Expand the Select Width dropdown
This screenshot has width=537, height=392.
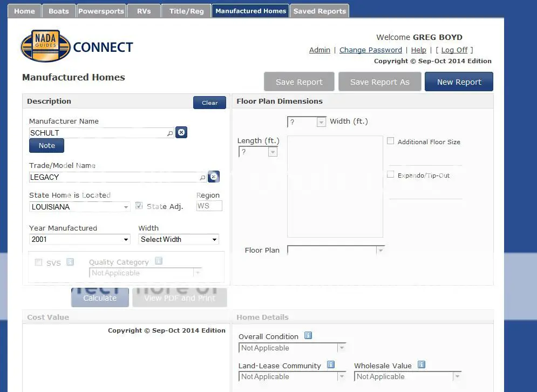click(179, 239)
